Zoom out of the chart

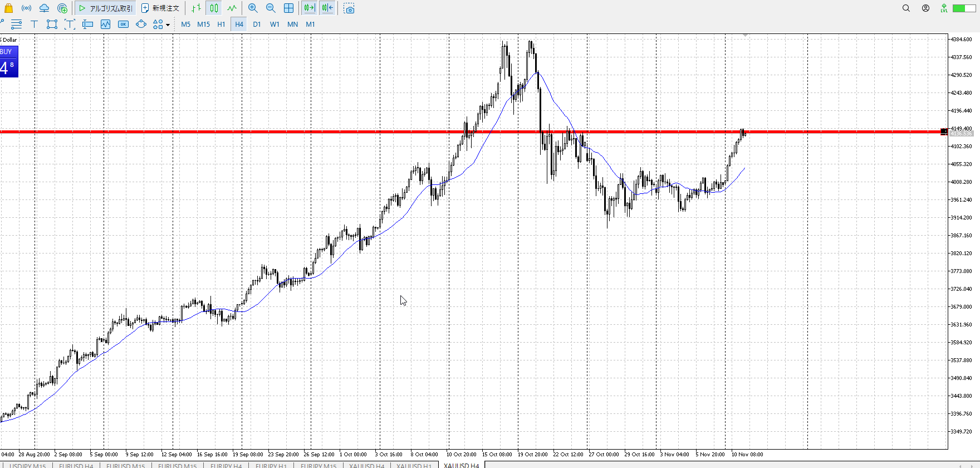(271, 8)
